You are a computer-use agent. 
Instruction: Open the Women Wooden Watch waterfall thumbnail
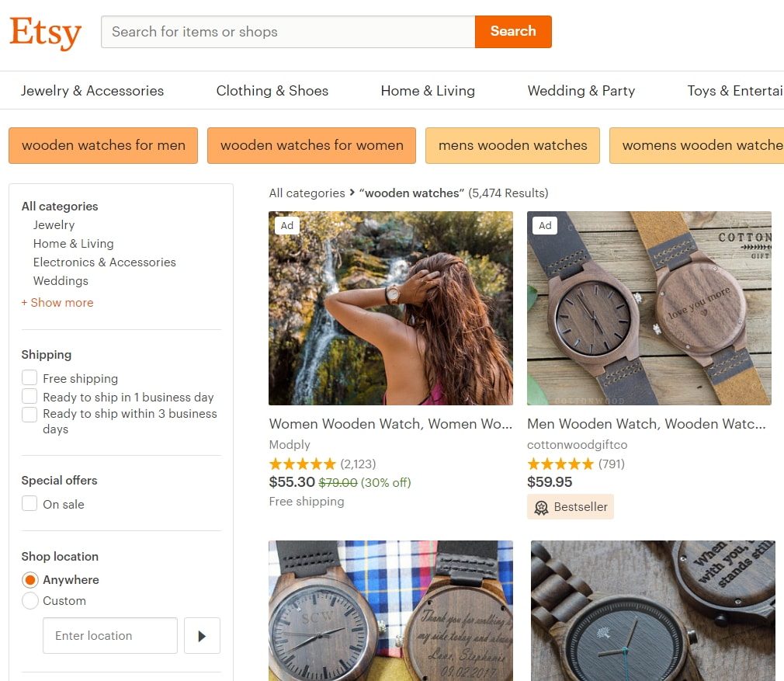click(x=390, y=308)
